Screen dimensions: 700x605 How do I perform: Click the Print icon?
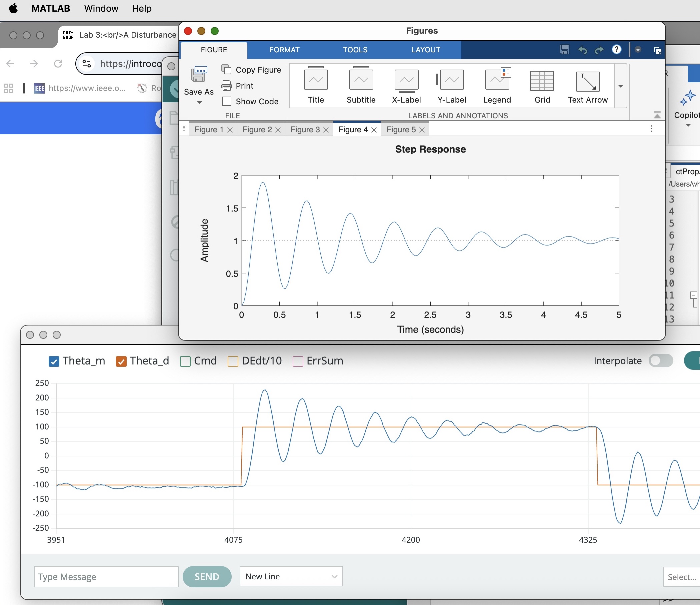click(x=227, y=86)
